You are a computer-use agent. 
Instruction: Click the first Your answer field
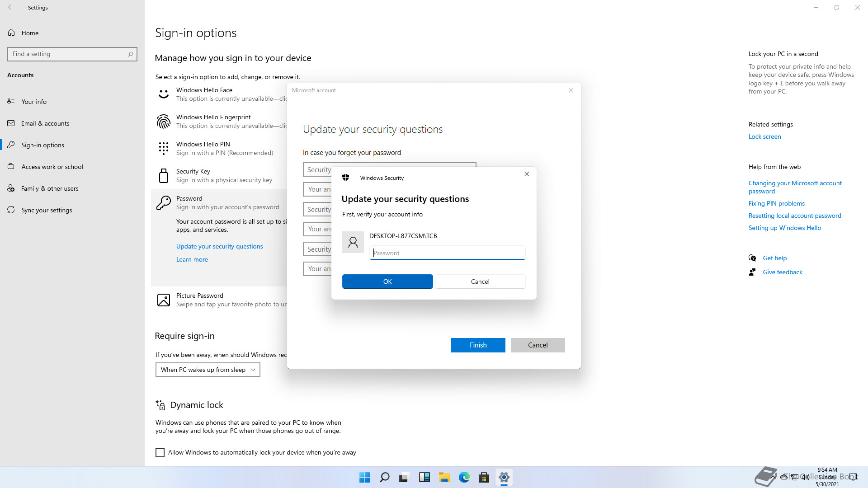click(x=317, y=189)
